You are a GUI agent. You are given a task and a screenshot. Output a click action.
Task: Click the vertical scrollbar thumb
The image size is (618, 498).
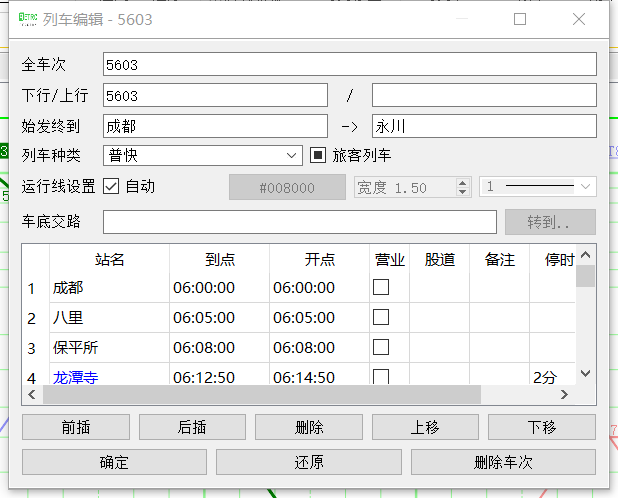[x=586, y=276]
